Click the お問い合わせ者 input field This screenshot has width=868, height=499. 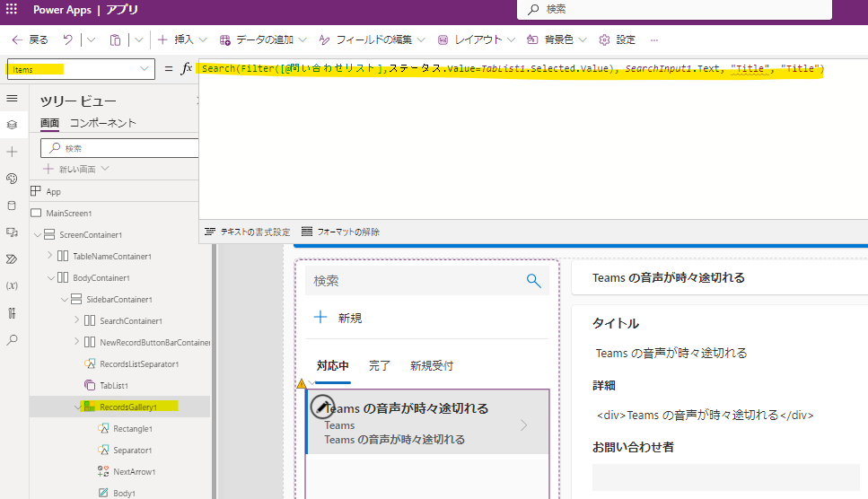(725, 477)
